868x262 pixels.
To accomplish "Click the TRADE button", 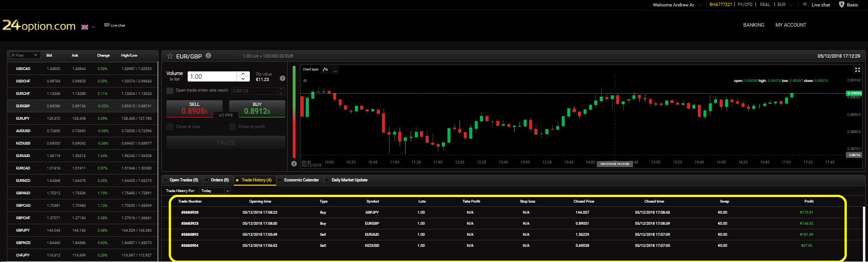I will tap(226, 143).
